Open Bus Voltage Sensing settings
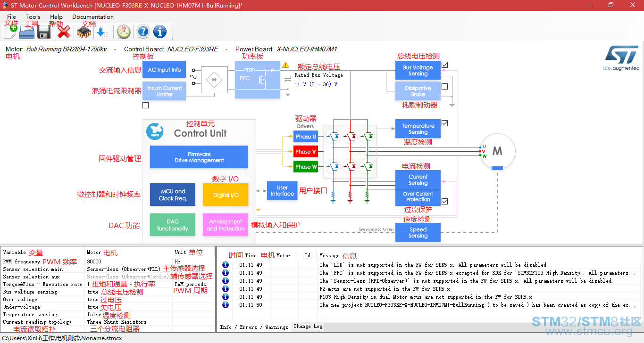Viewport: 644px width, 343px height. [418, 70]
